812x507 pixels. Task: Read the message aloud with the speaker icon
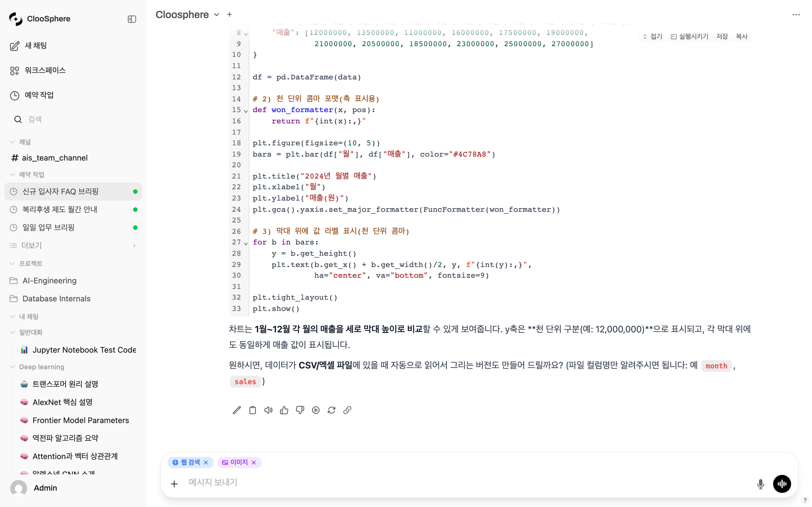(x=268, y=410)
